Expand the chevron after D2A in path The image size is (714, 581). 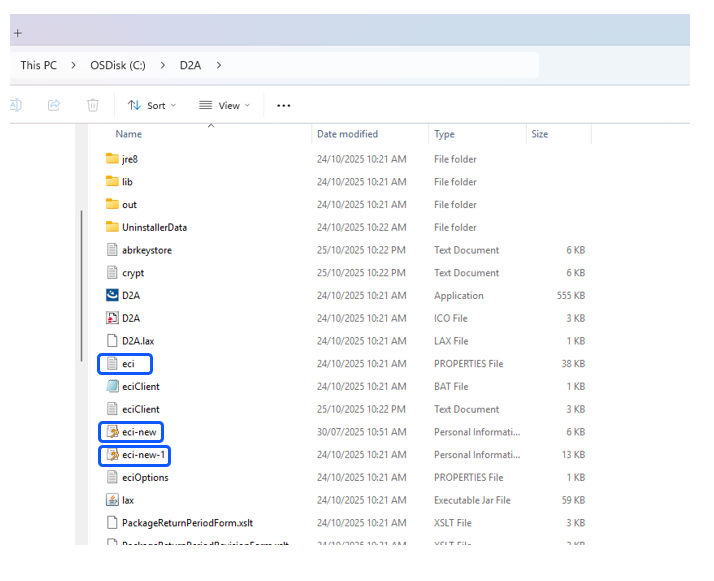[x=219, y=66]
